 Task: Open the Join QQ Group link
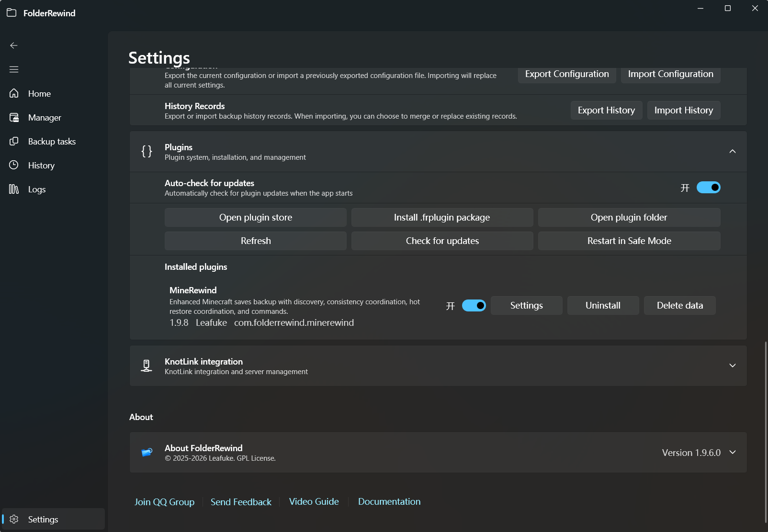pos(164,502)
